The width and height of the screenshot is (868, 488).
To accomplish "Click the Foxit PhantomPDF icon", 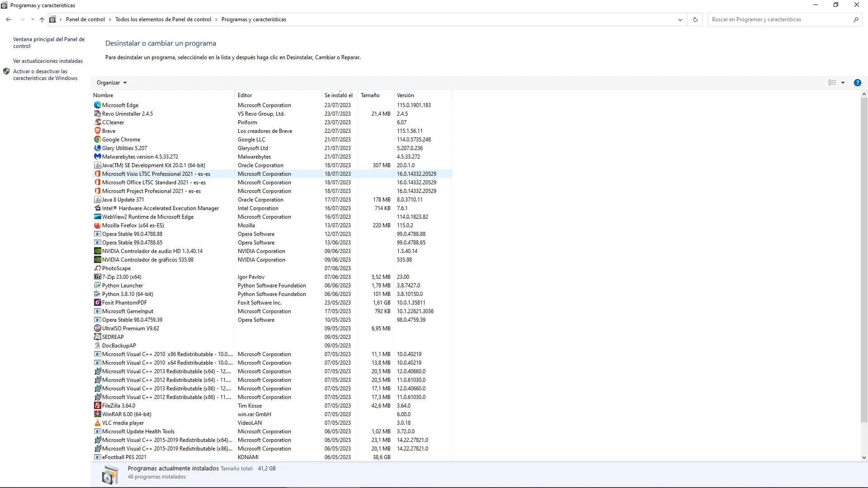I will (x=97, y=302).
